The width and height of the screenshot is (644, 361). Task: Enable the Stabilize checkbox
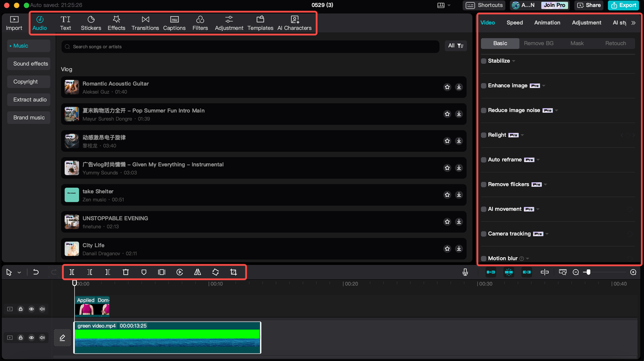click(484, 61)
